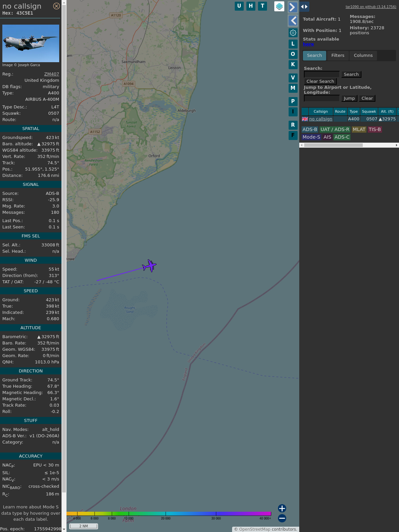Screen dimensions: 399x532
Task: Click the UK flag in aircraft row
Action: point(305,119)
